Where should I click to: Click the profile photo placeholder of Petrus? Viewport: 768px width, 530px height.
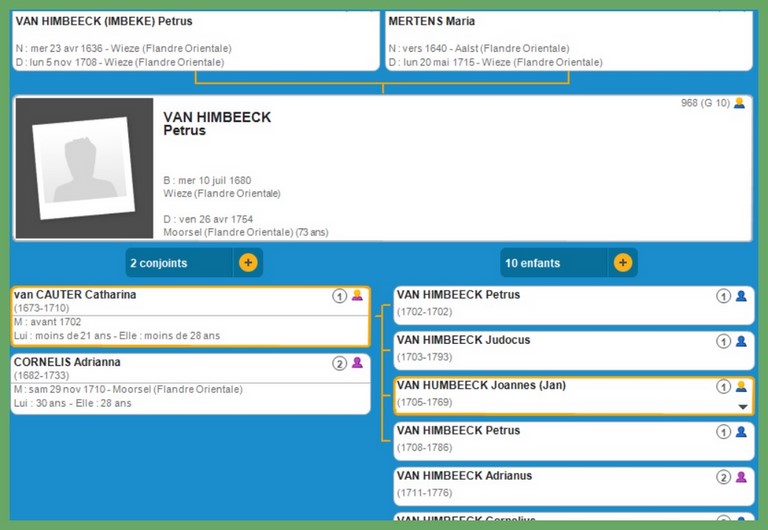(x=83, y=168)
